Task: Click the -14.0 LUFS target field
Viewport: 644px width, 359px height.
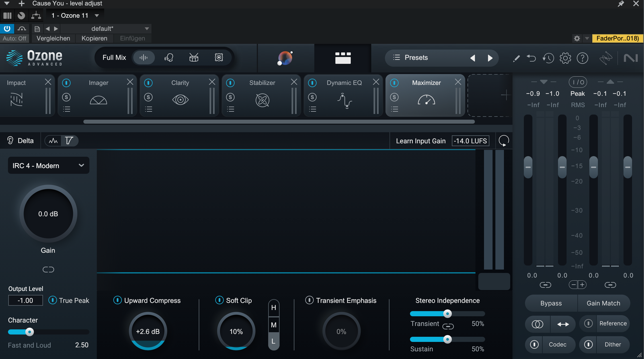Action: pyautogui.click(x=470, y=141)
